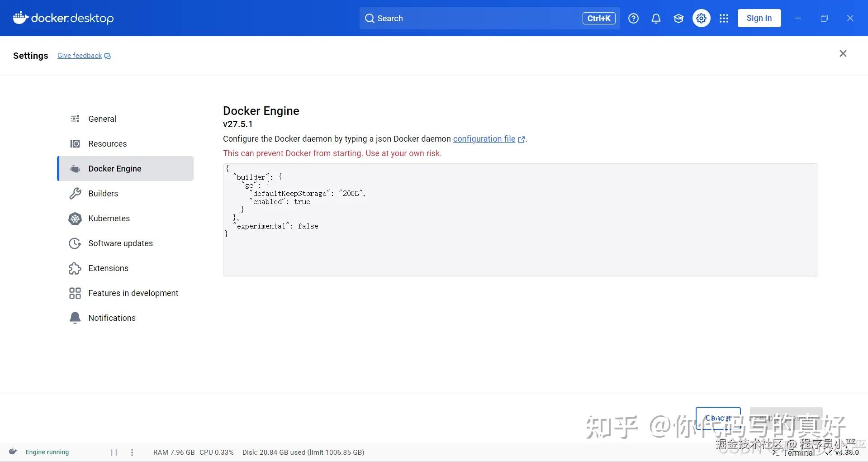Open the notifications bell in the header
The image size is (868, 462).
[656, 18]
